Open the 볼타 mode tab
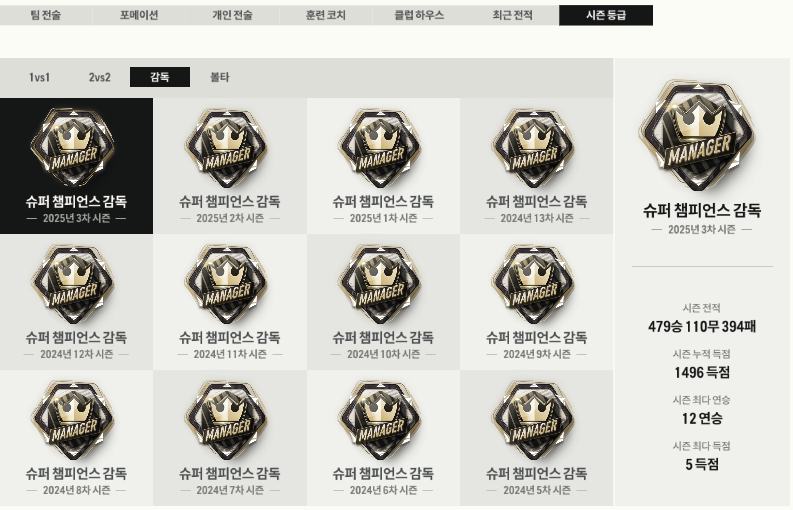 [x=220, y=77]
